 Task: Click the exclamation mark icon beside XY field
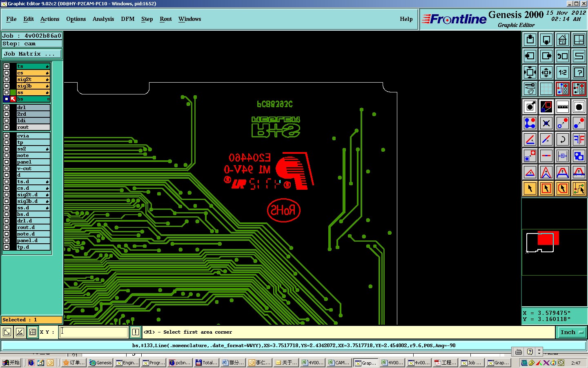tap(136, 332)
